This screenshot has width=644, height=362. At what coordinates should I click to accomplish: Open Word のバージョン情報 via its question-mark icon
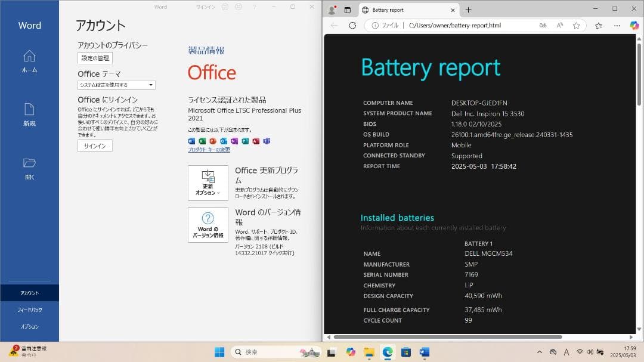pyautogui.click(x=207, y=225)
